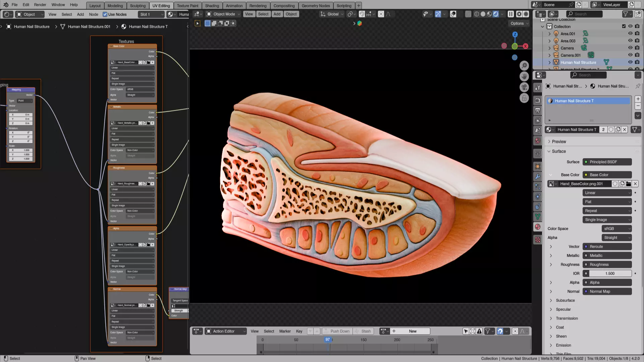Open the World properties tab
644x362 pixels.
tap(538, 141)
